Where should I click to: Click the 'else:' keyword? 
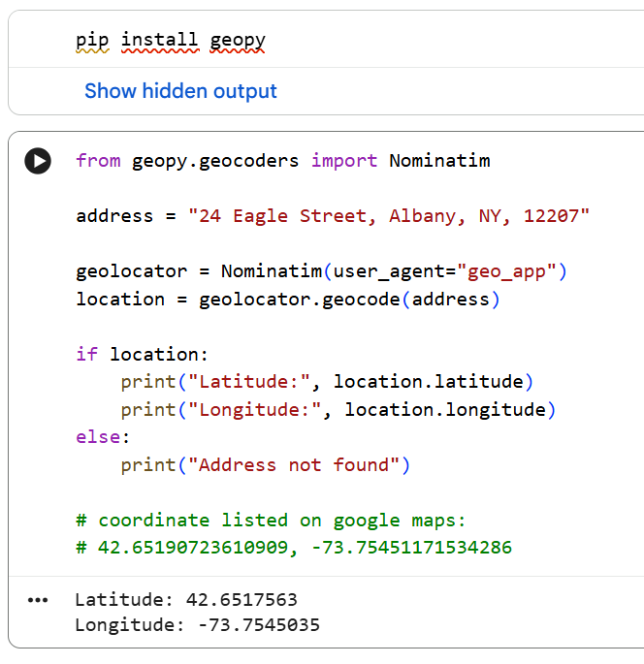(103, 437)
